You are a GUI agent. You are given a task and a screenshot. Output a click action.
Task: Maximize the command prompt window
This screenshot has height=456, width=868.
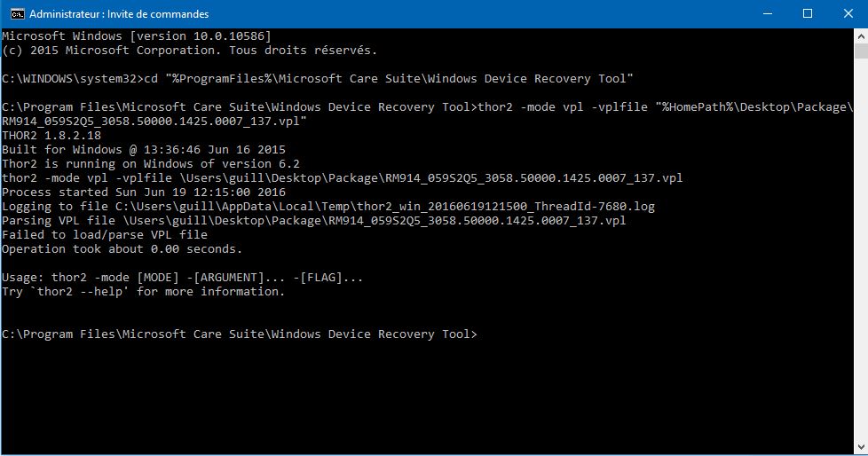click(x=808, y=14)
